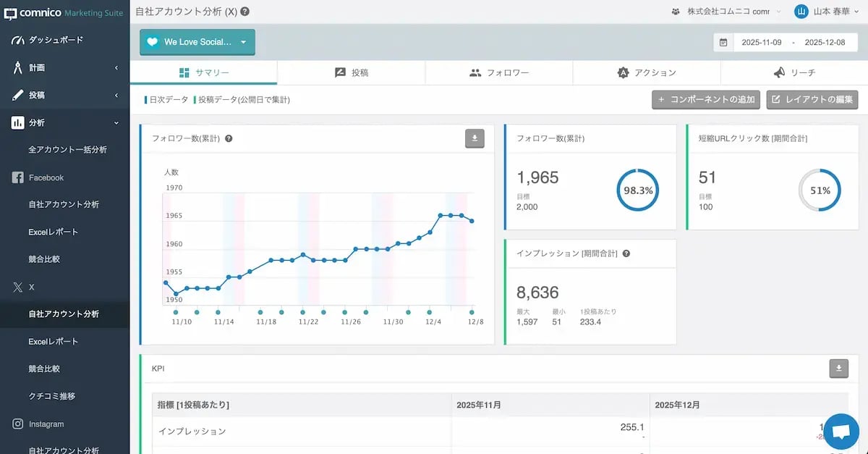Switch to the フォロワー tab
The image size is (868, 454).
[498, 72]
